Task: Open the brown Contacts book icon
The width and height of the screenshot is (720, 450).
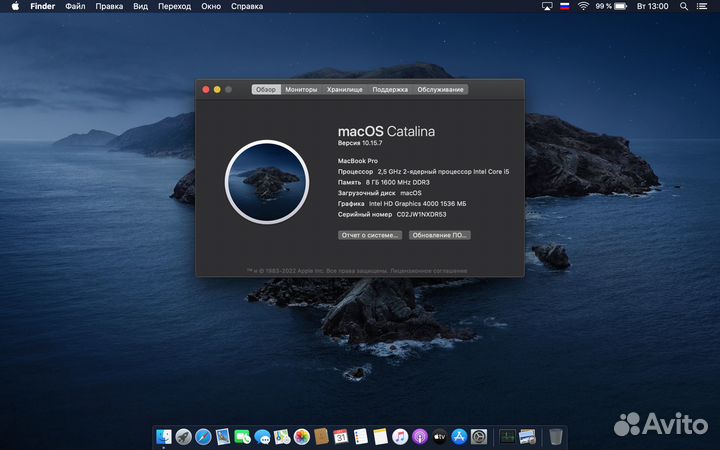Action: point(321,436)
